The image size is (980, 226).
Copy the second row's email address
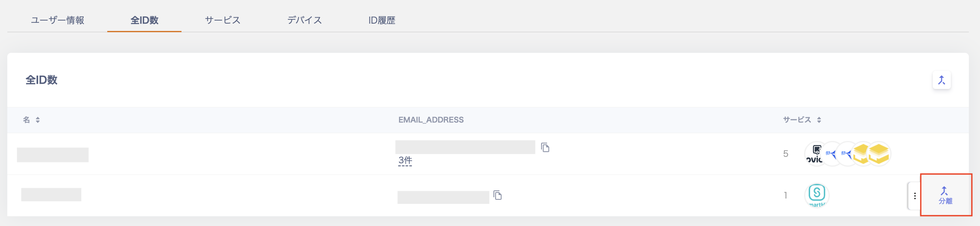click(x=498, y=195)
